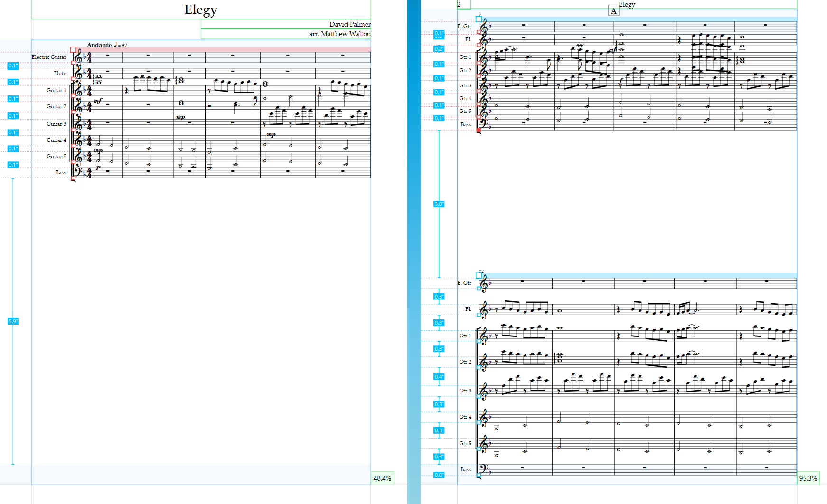Screen dimensions: 827x504
Task: Click the "Guitar 1" staff label
Action: point(56,90)
